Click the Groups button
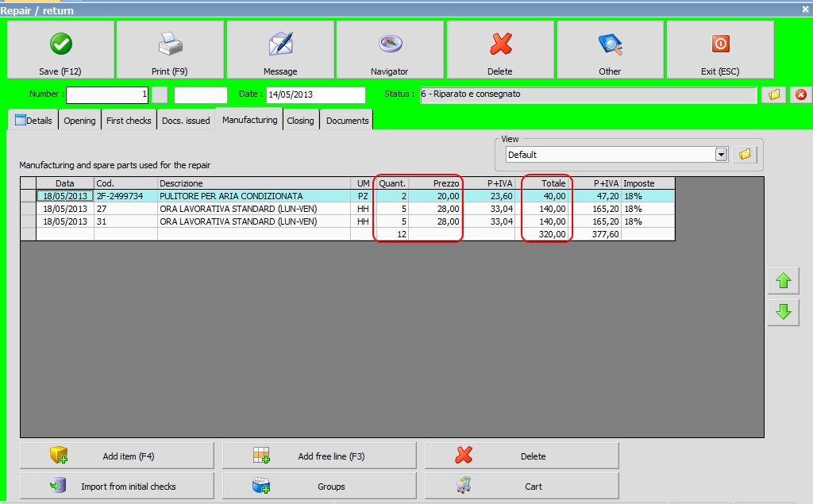The image size is (813, 504). (319, 486)
